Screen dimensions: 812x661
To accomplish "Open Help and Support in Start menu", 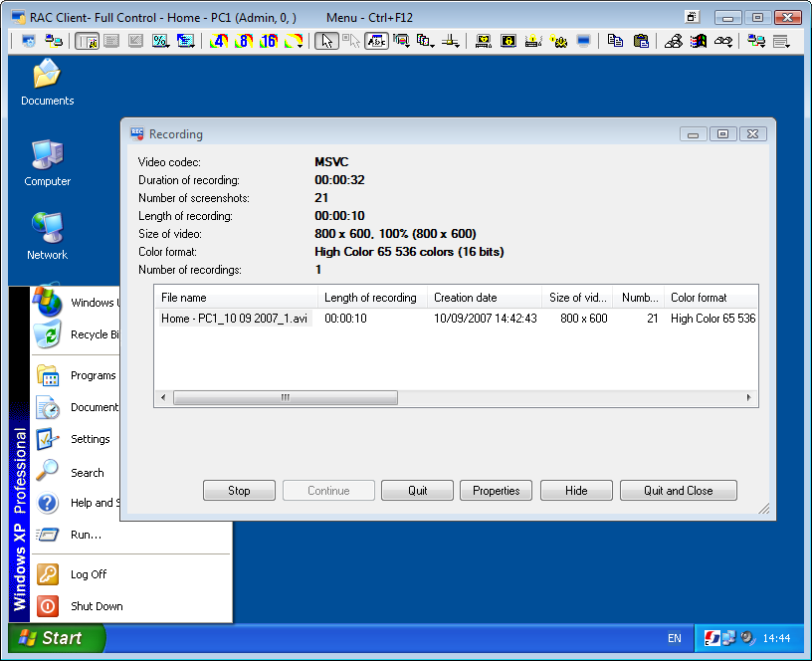I will click(76, 503).
